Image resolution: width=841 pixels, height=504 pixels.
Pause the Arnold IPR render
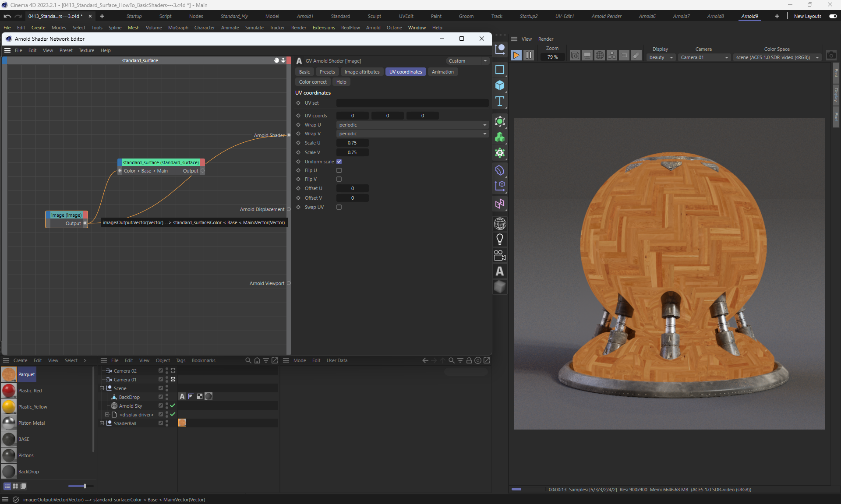[529, 55]
